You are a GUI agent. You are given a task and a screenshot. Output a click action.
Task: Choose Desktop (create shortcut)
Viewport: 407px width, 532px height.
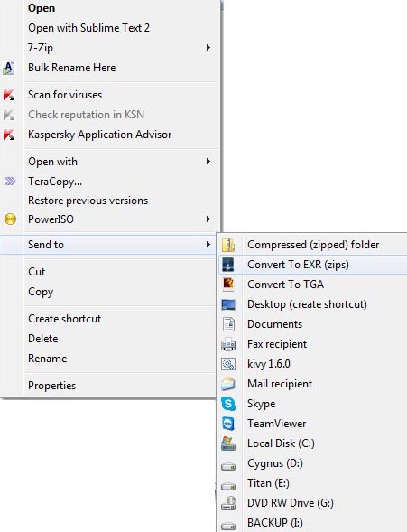coord(307,304)
